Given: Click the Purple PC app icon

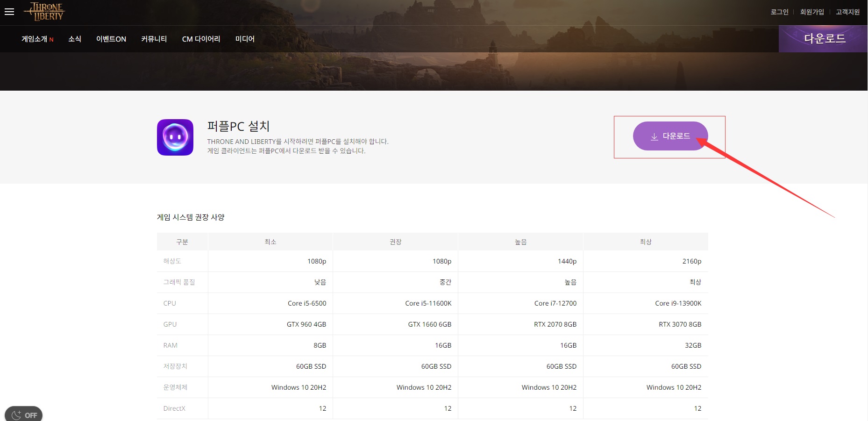Looking at the screenshot, I should click(x=175, y=137).
